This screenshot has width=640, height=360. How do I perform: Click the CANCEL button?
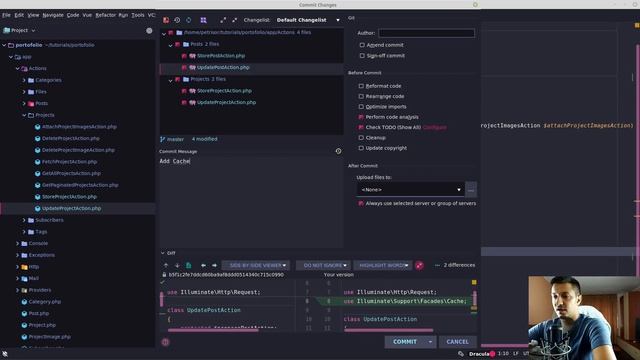(457, 342)
